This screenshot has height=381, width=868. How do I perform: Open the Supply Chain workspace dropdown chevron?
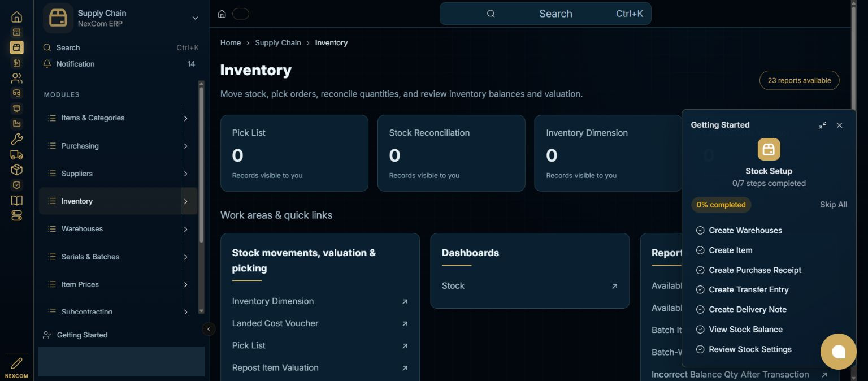pos(195,18)
